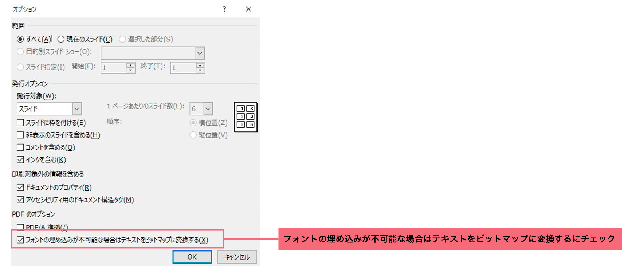Uncheck ドキュメントのプロパティ(R) checkbox
The height and width of the screenshot is (273, 644).
pyautogui.click(x=20, y=187)
